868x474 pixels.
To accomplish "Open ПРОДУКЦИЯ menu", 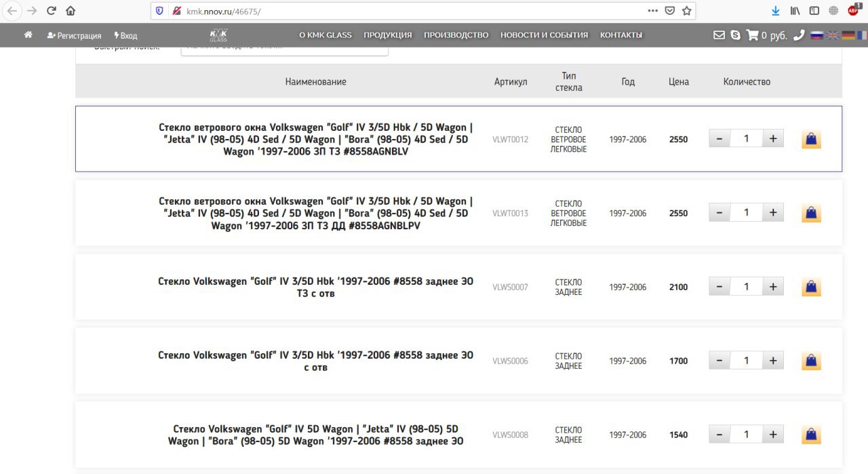I will 388,35.
